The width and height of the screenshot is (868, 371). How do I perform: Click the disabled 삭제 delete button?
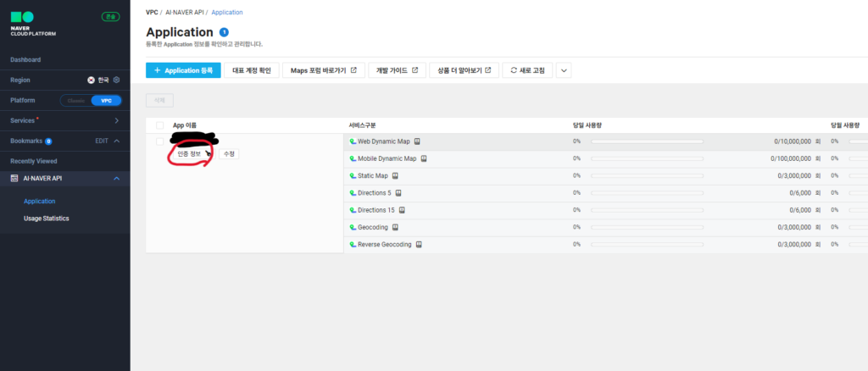(160, 101)
